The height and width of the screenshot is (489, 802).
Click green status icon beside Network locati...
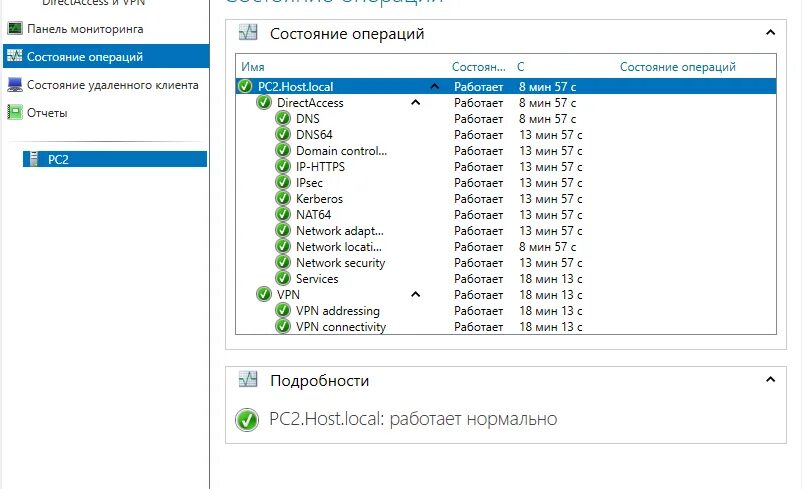pyautogui.click(x=283, y=246)
